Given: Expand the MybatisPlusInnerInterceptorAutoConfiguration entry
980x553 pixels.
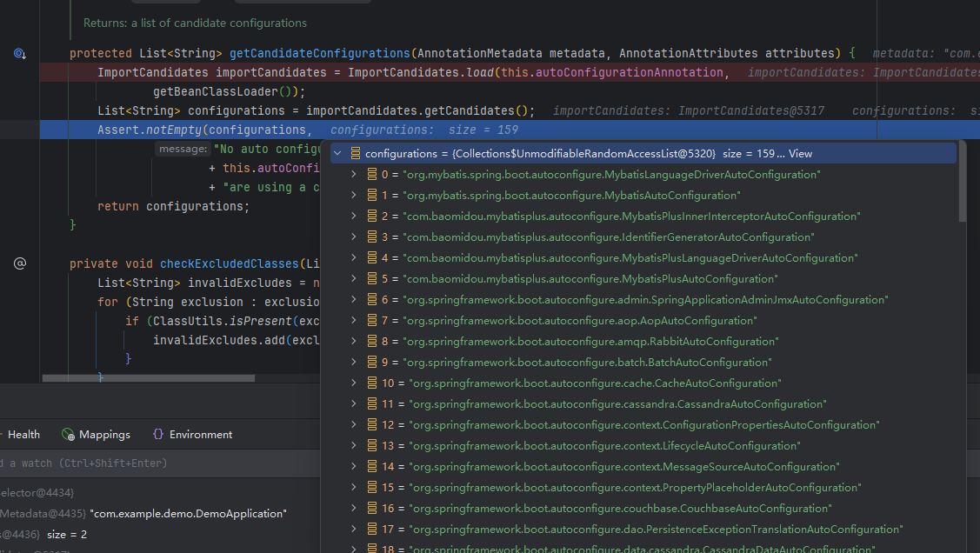Looking at the screenshot, I should pos(353,216).
